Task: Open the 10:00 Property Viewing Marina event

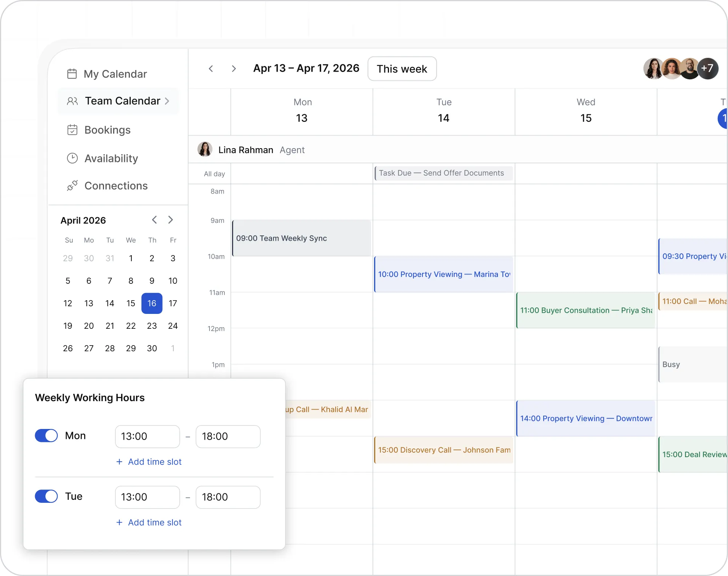Action: click(443, 274)
